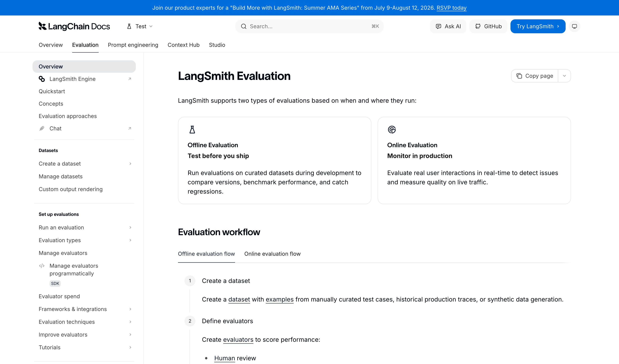Open the dataset link in step 1
Viewport: 619px width, 364px height.
pyautogui.click(x=239, y=299)
